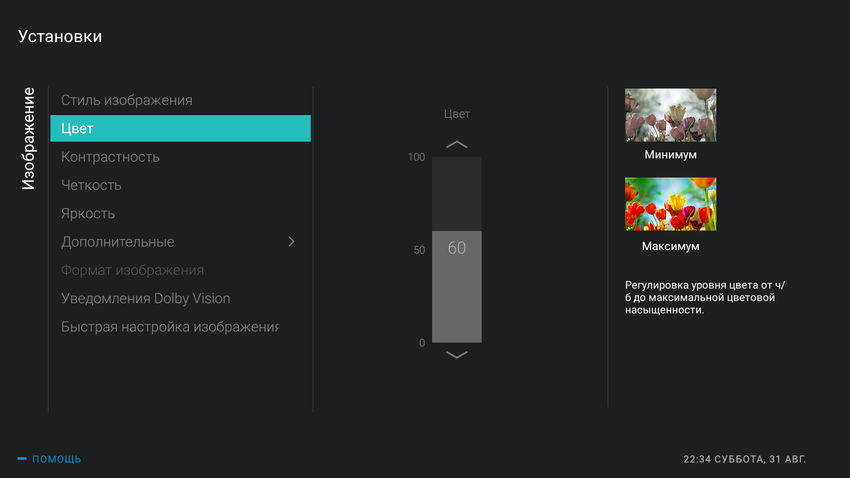Select the highlighted Цвет menu item

[x=180, y=128]
